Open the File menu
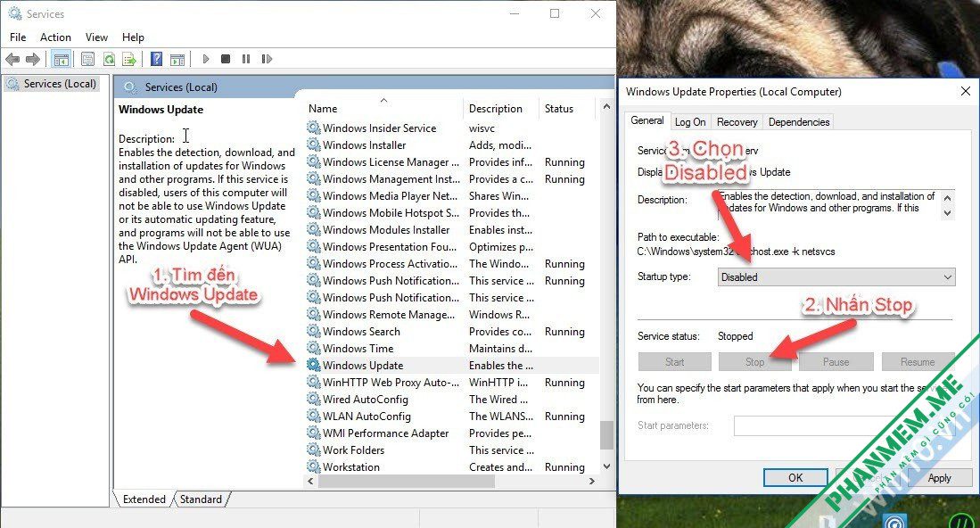The image size is (980, 528). [18, 37]
